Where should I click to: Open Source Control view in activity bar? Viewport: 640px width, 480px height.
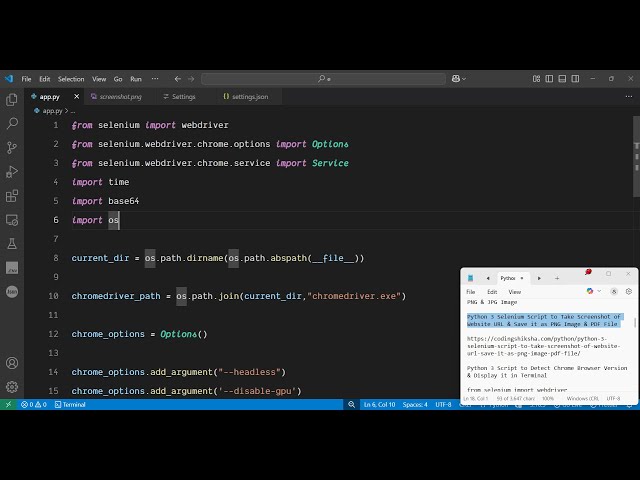click(12, 147)
